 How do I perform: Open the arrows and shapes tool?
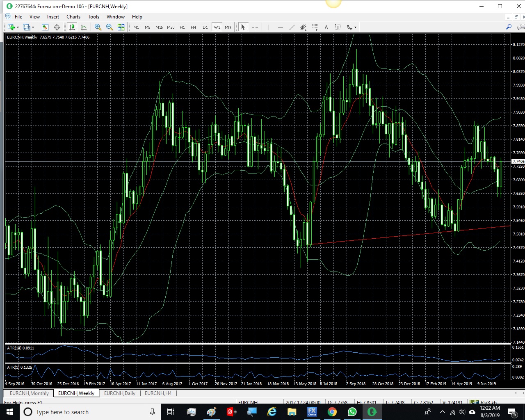point(349,27)
